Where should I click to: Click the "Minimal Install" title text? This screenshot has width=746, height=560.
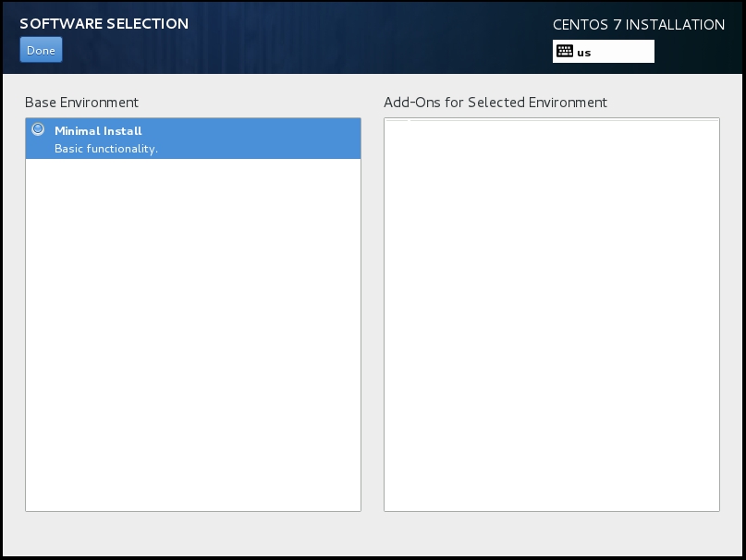98,131
